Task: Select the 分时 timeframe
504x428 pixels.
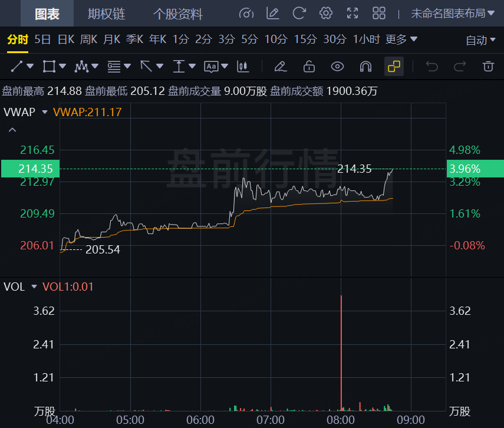Action: (x=18, y=39)
